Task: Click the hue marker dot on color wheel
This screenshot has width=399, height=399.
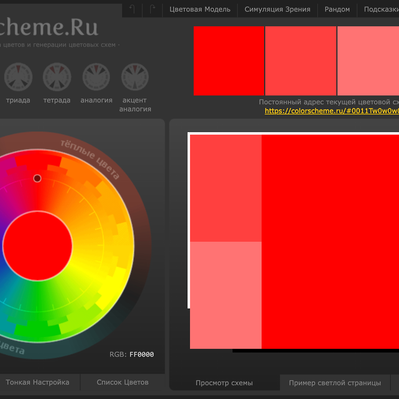Action: click(37, 178)
